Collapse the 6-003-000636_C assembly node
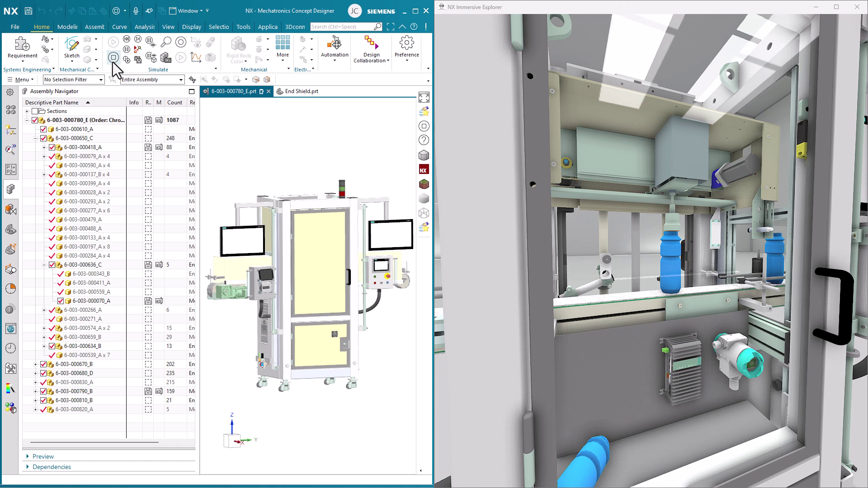Screen dimensions: 868x488 [x=44, y=264]
